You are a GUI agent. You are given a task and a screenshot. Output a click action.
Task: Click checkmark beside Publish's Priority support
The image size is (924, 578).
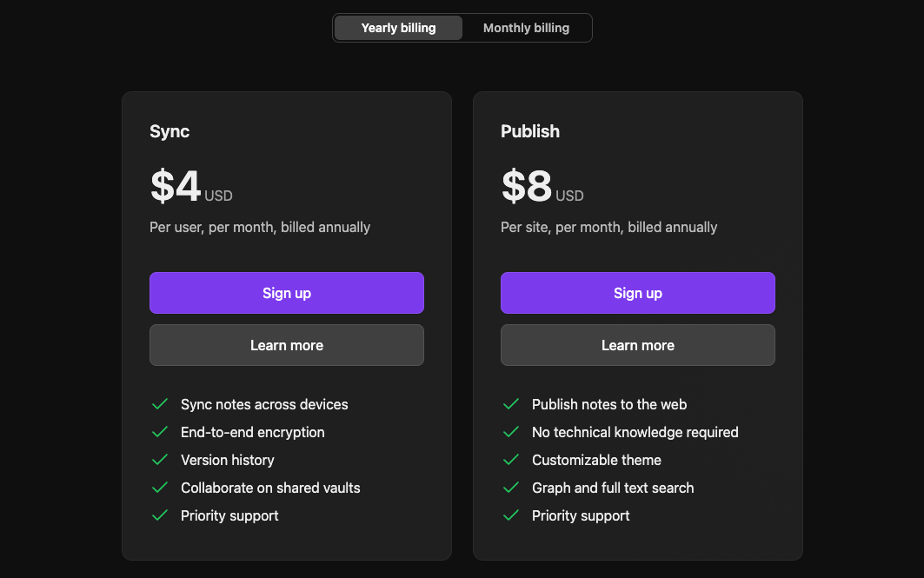[x=511, y=515]
